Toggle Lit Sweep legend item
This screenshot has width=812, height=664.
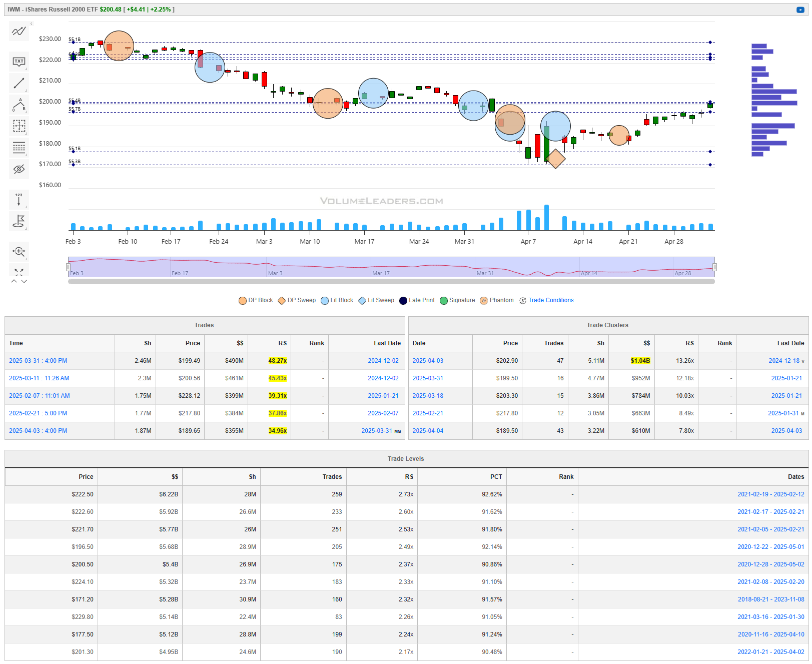(376, 300)
